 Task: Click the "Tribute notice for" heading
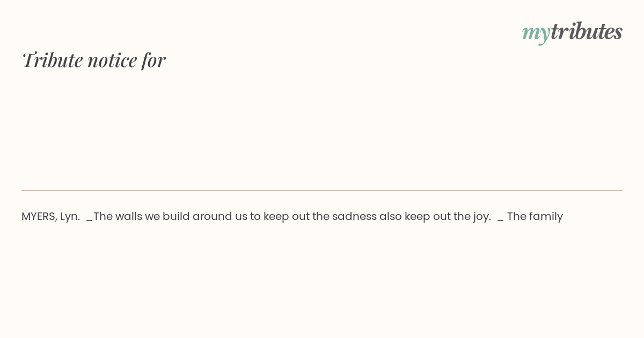(x=94, y=60)
